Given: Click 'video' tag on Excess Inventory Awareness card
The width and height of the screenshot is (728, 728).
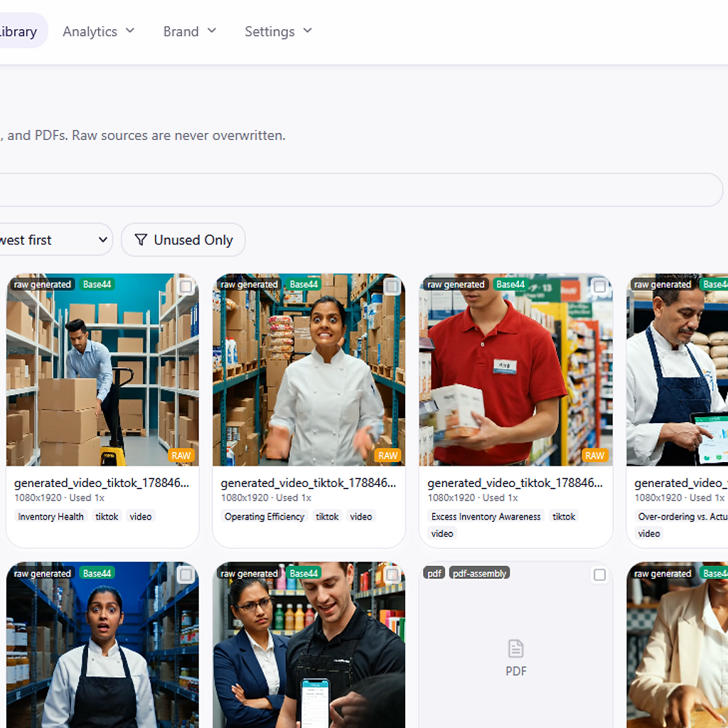Looking at the screenshot, I should tap(442, 533).
